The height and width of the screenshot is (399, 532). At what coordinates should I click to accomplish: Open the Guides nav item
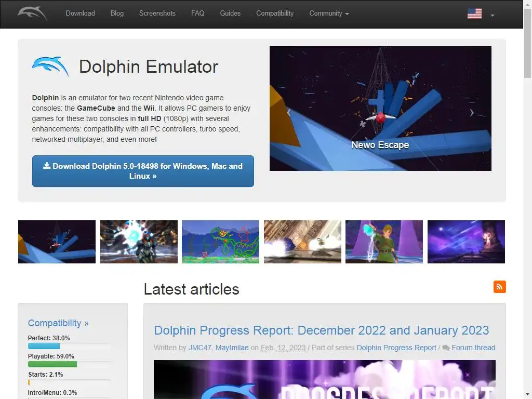(230, 13)
